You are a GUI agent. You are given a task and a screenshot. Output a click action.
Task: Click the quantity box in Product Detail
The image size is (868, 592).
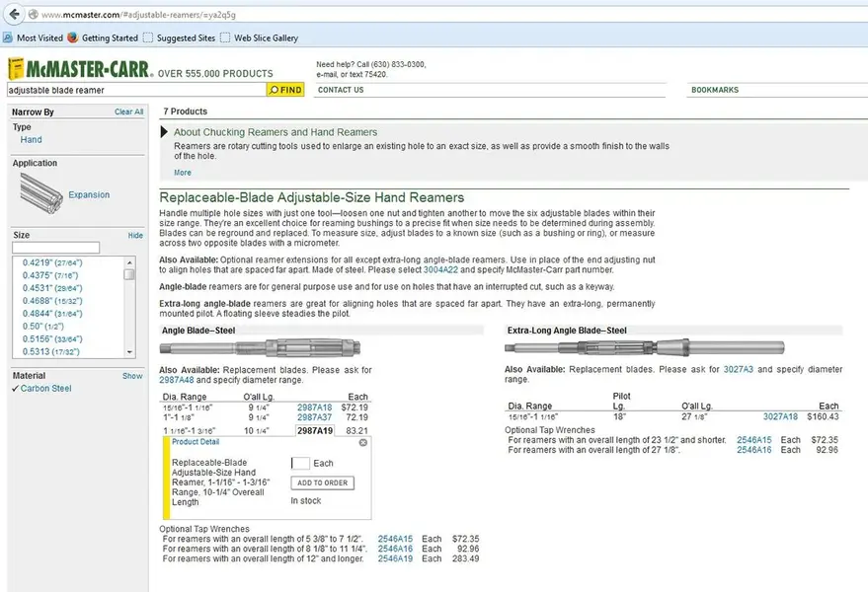pyautogui.click(x=300, y=463)
